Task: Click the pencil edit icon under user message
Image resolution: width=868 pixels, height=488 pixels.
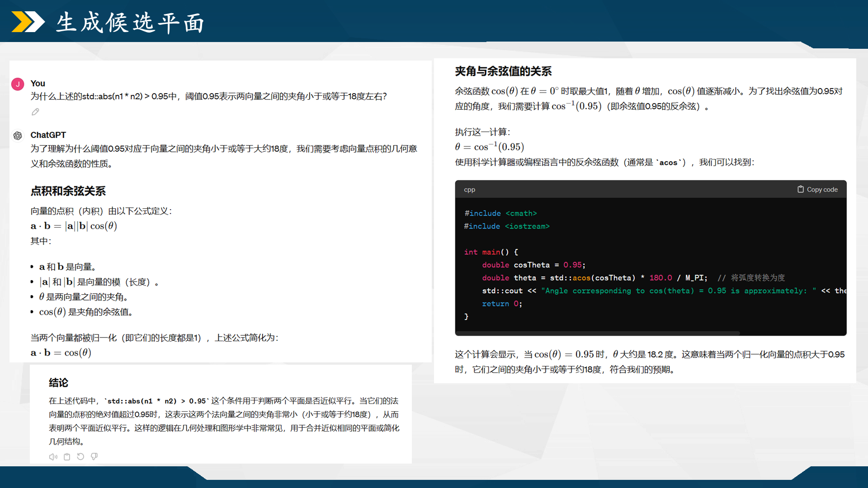Action: tap(35, 112)
